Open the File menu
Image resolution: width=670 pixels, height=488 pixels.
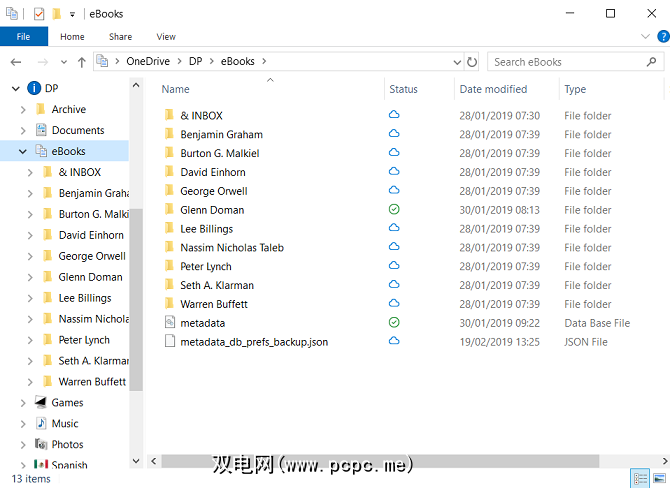pyautogui.click(x=23, y=37)
